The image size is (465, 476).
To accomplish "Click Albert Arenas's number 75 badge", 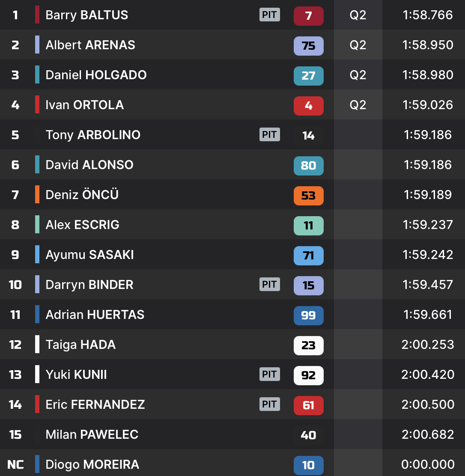I will [x=308, y=46].
